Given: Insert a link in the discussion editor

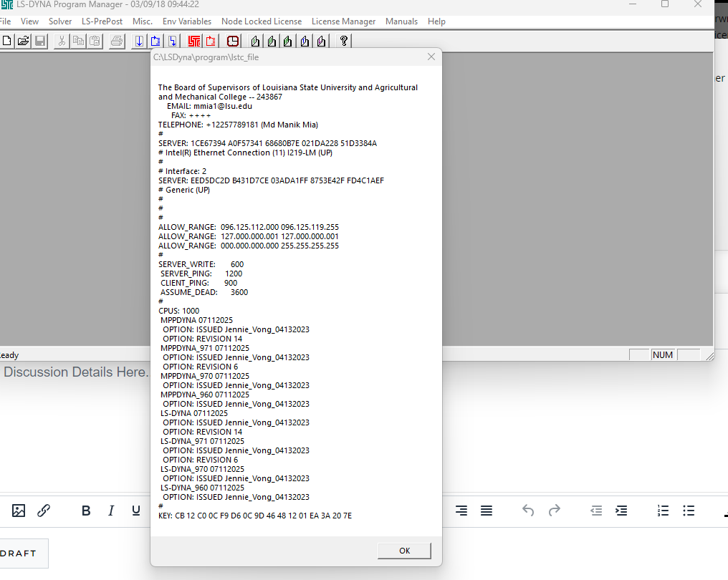Looking at the screenshot, I should point(44,511).
